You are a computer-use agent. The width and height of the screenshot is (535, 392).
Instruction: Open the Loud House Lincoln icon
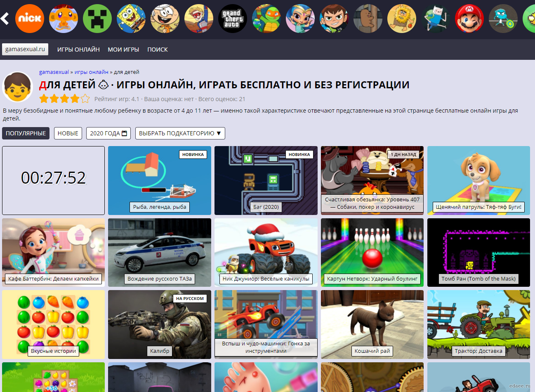(x=165, y=19)
